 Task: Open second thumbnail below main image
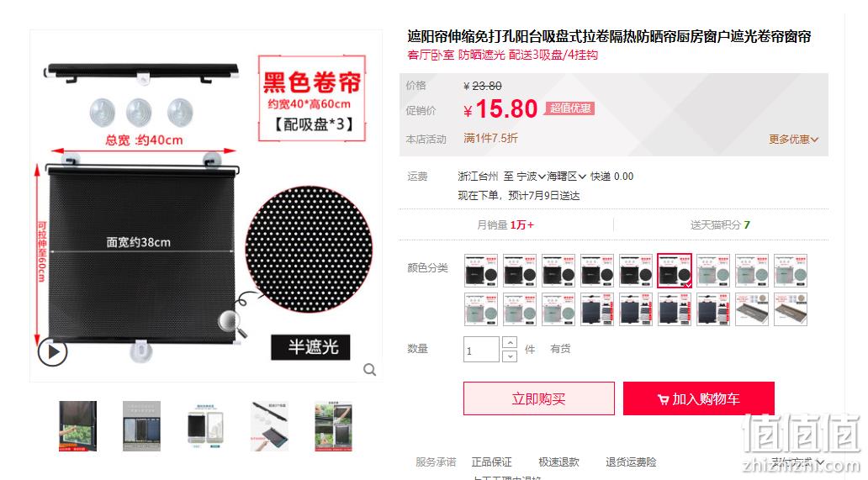tap(141, 426)
